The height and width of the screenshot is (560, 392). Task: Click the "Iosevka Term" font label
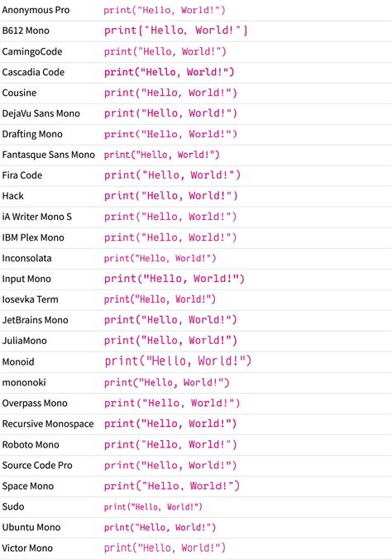(30, 299)
